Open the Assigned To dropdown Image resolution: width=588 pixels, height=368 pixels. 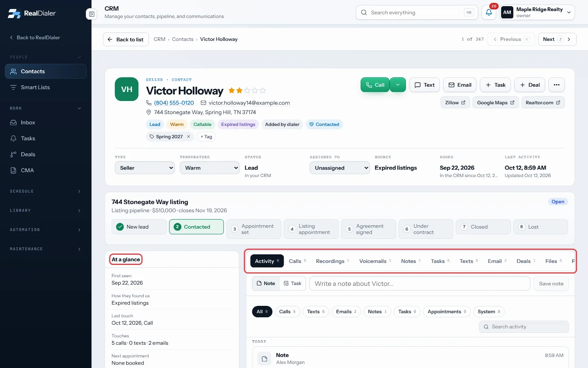click(340, 168)
